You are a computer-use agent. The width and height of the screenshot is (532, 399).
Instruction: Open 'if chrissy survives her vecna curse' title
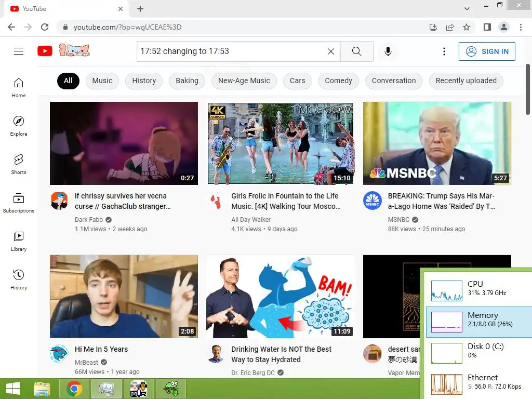tap(123, 201)
